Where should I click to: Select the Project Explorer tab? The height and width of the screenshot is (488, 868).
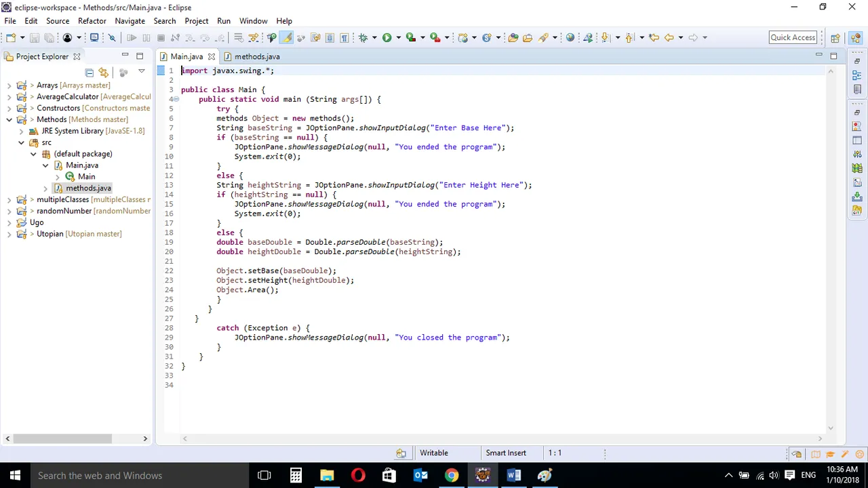[42, 56]
